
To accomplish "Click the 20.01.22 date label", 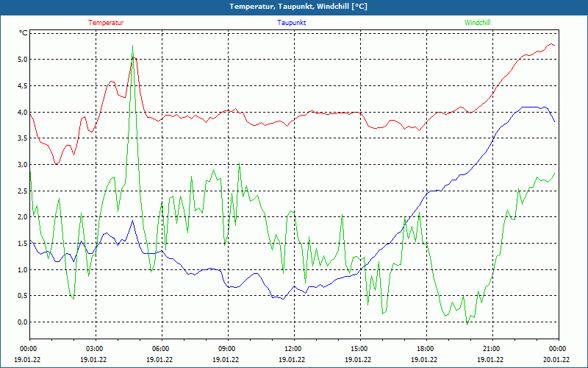I will (x=556, y=359).
